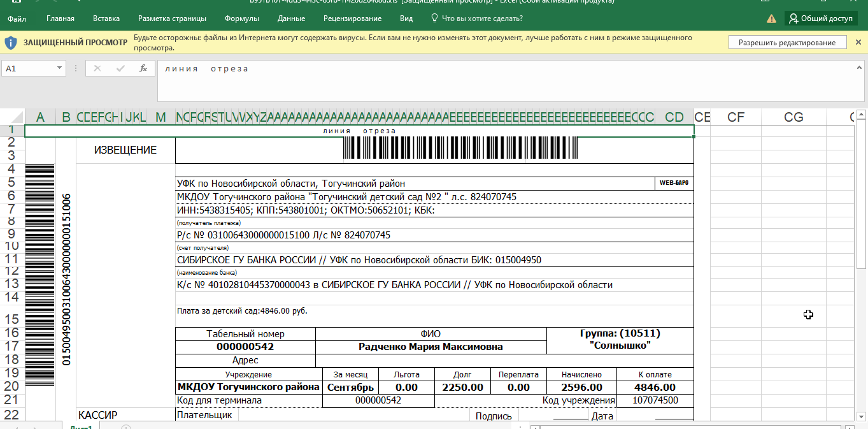Click the ЗАЩИЩЕННЫЙ ПРОСМОТР label
This screenshot has width=868, height=429.
click(75, 43)
